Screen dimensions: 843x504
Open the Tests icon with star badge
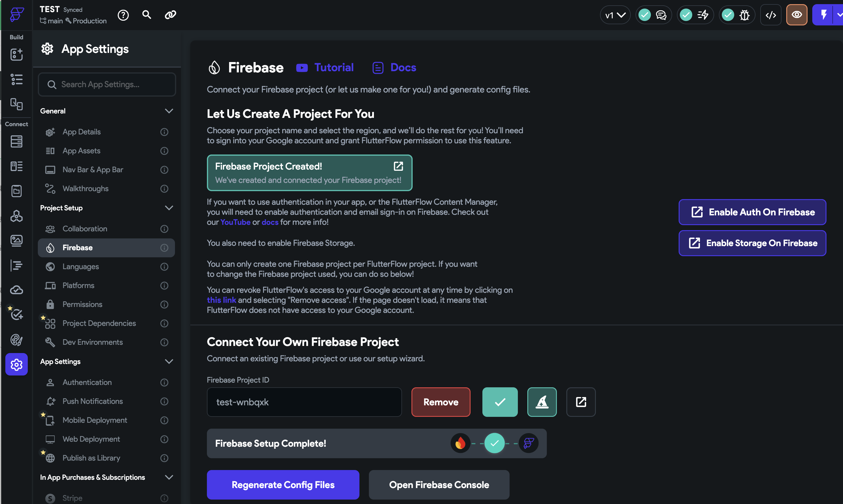[x=16, y=315]
